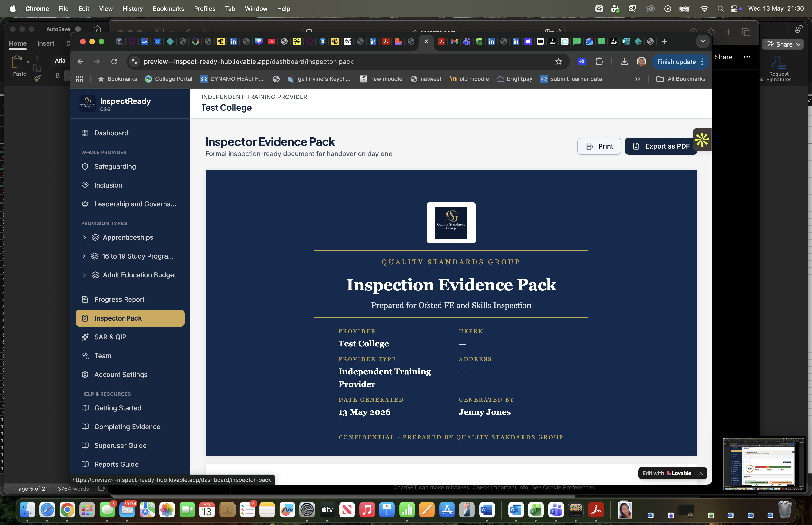Viewport: 812px width, 525px height.
Task: Open the Profiles menu
Action: tap(204, 8)
